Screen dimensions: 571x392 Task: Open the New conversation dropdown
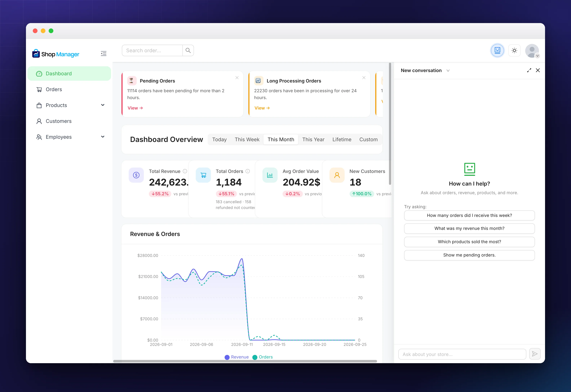pyautogui.click(x=425, y=70)
